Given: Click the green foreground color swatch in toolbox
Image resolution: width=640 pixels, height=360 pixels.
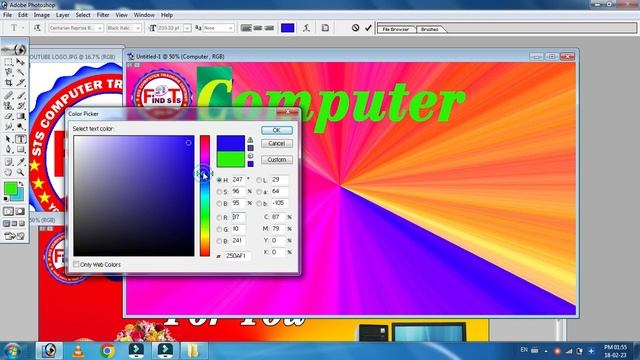Looking at the screenshot, I should 10,189.
